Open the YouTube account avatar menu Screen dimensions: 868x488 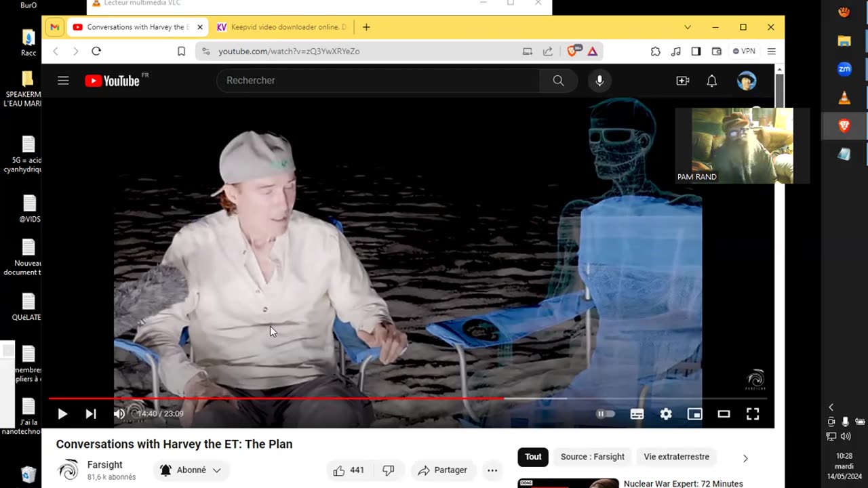(x=747, y=81)
